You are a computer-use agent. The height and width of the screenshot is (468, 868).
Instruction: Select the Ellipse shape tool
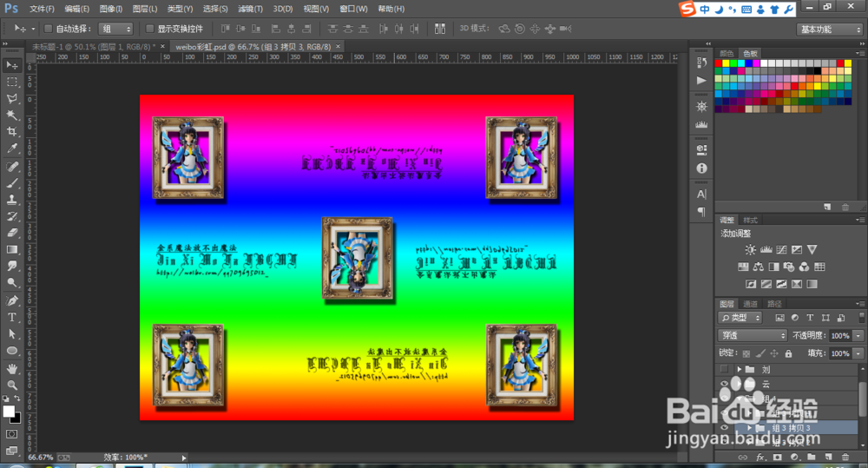11,351
